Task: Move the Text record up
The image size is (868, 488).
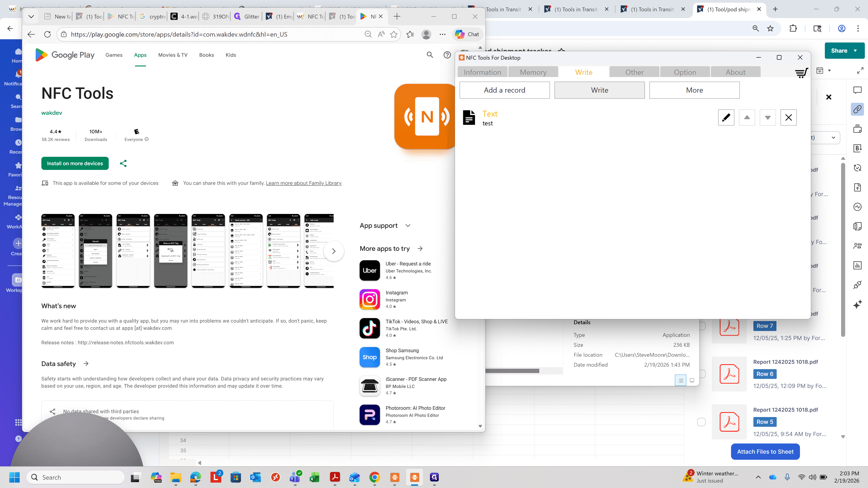Action: (747, 117)
